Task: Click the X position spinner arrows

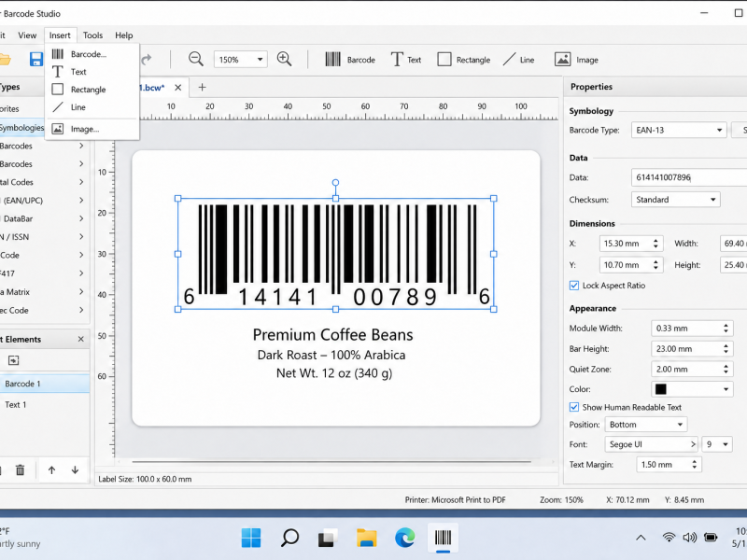Action: click(x=655, y=244)
